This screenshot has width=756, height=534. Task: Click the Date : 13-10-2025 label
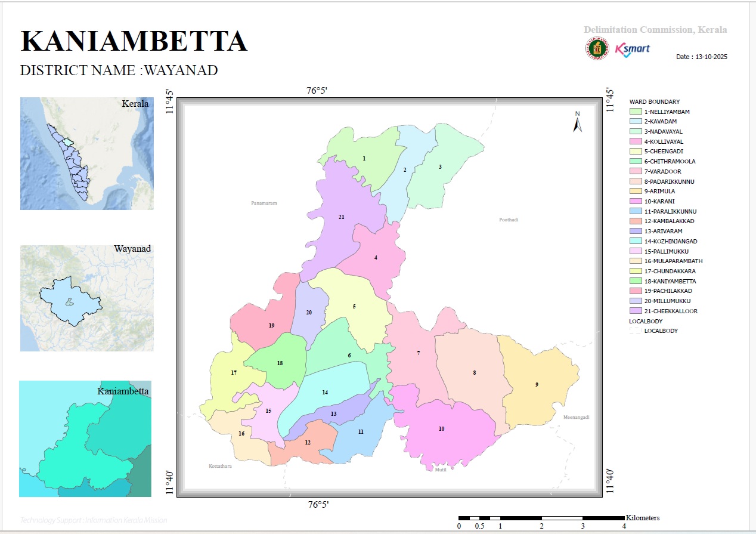click(702, 57)
